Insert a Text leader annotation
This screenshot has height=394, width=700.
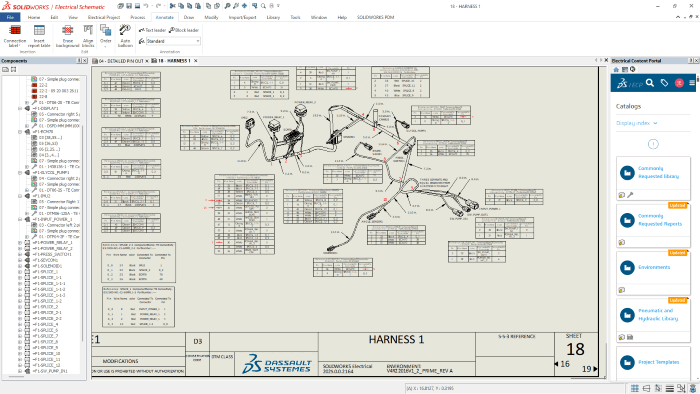tap(152, 30)
